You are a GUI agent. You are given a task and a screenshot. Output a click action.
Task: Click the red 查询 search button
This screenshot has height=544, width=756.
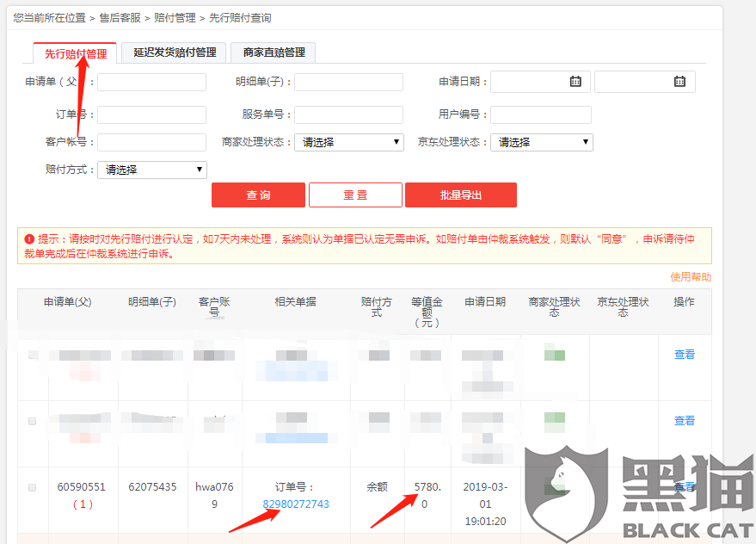point(258,195)
